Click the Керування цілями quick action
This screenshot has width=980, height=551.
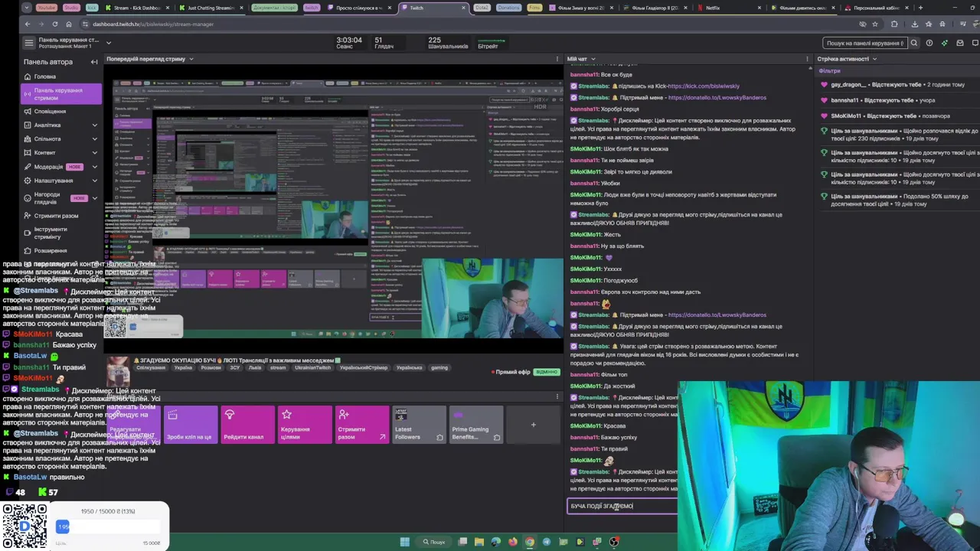click(304, 425)
